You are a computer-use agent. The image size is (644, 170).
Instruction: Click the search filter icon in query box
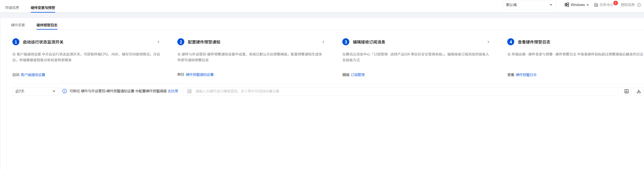click(189, 91)
